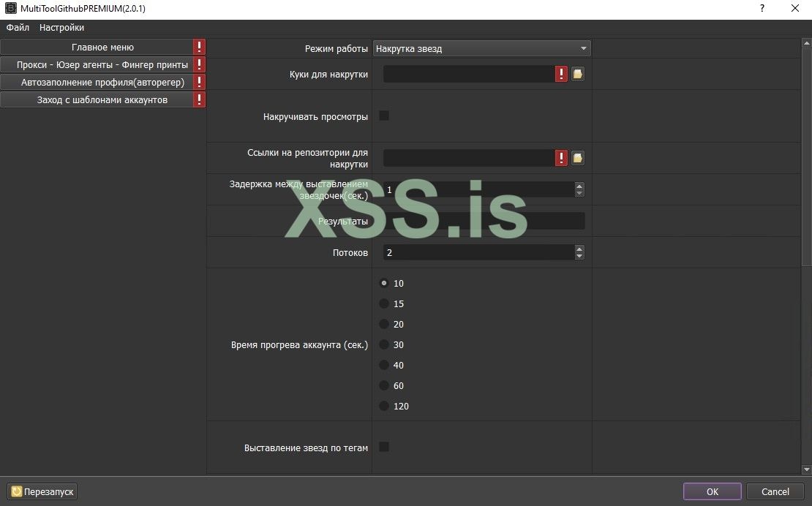Switch to Прокси - Юзер агенты - Фингер принты tab
This screenshot has height=506, width=812.
pos(102,64)
